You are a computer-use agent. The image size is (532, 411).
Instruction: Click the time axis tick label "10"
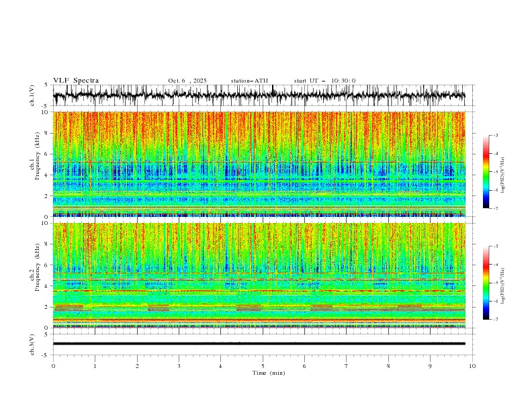pyautogui.click(x=472, y=366)
